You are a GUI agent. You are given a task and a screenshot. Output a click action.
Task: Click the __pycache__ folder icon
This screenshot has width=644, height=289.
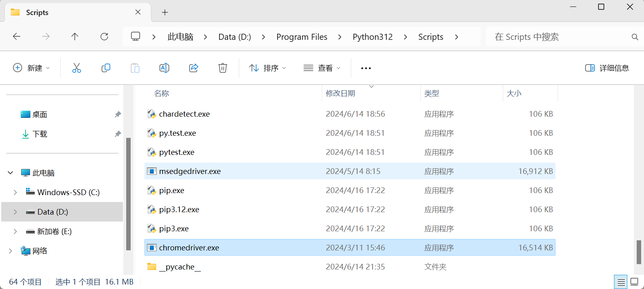[x=151, y=267]
